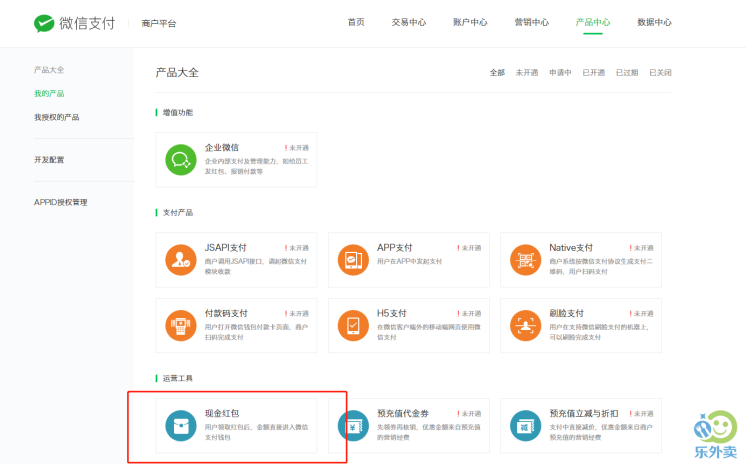Open 我授权的产品 sidebar item

tap(56, 117)
